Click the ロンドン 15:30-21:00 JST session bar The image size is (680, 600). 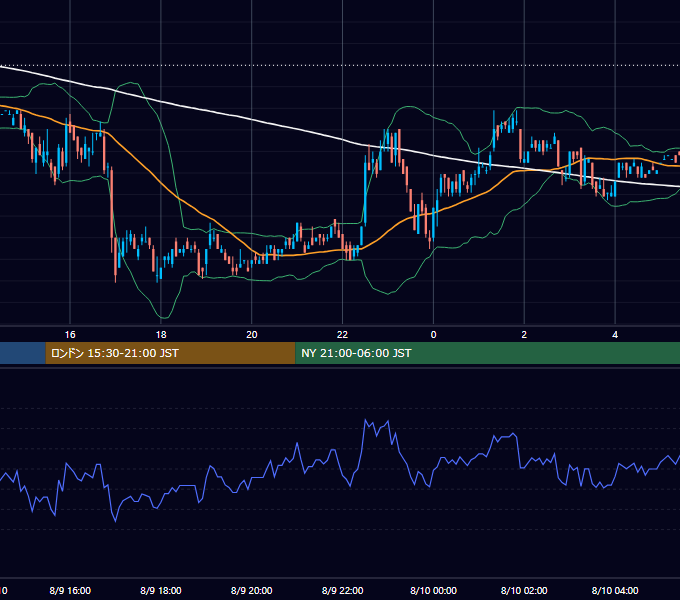click(x=170, y=353)
